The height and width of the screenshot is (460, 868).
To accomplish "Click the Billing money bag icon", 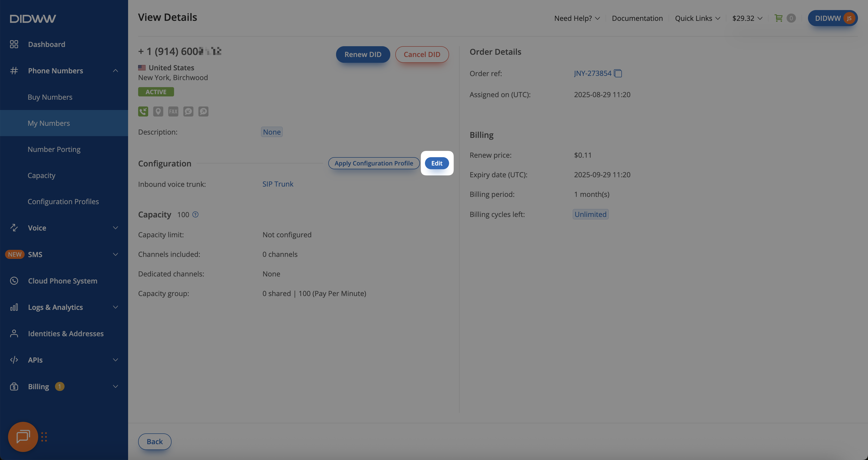I will click(14, 386).
